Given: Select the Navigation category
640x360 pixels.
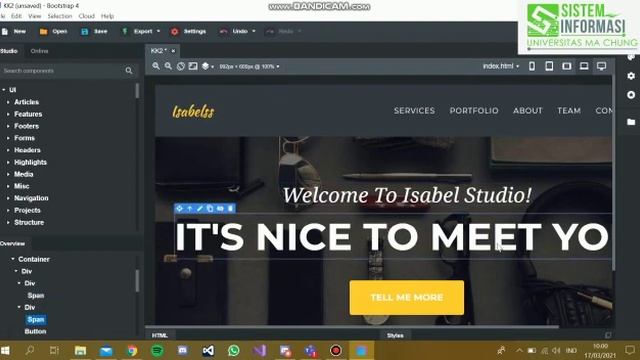Looking at the screenshot, I should [31, 198].
